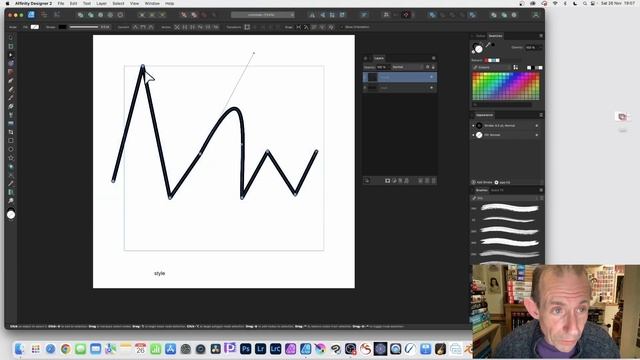640x360 pixels.
Task: Click the Break Curve action icon
Action: click(x=177, y=27)
